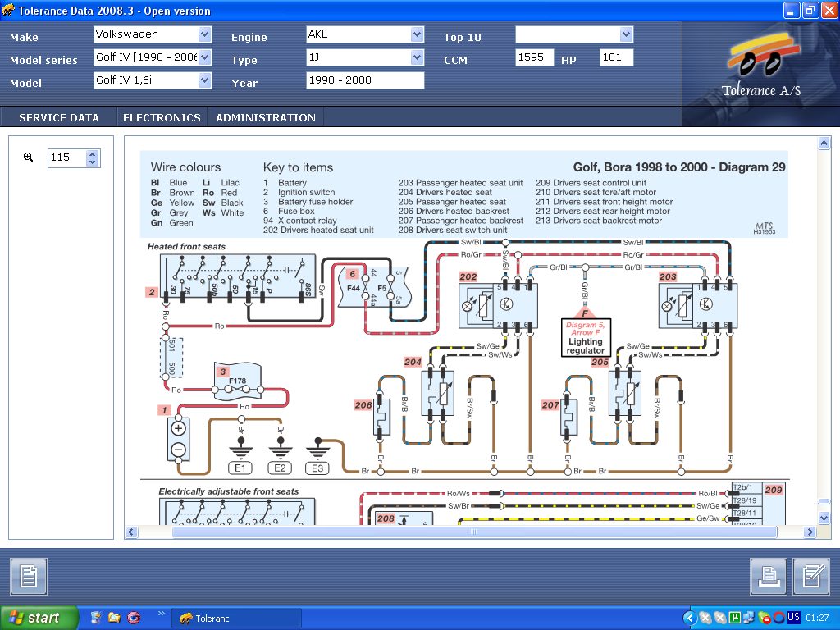The width and height of the screenshot is (840, 630).
Task: Click the US language indicator in tray
Action: (793, 618)
